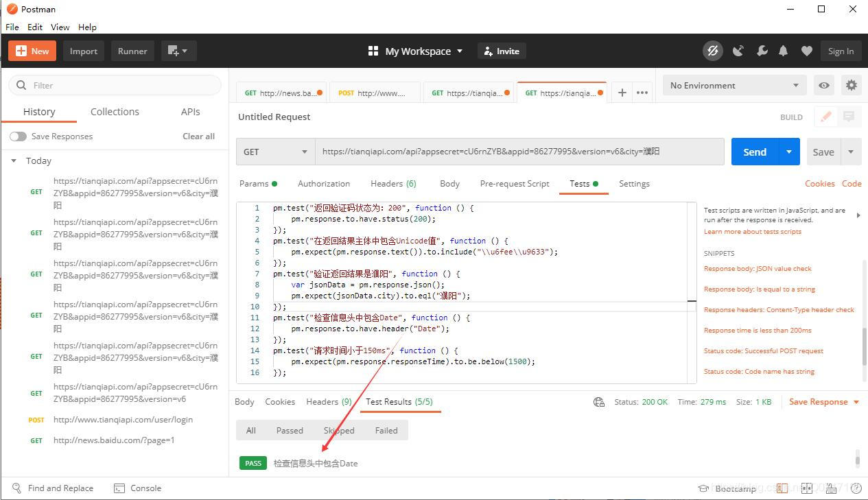Insert Response time is less than 200ms snippet

coord(758,330)
